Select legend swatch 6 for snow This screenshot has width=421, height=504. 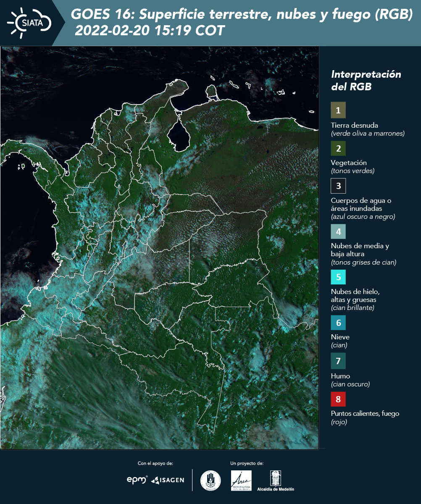338,323
